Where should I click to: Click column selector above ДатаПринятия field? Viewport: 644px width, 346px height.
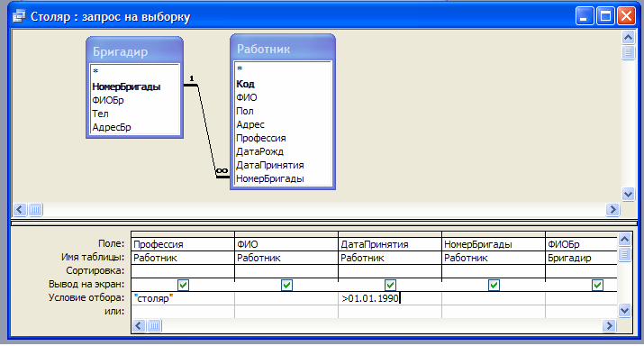point(390,234)
